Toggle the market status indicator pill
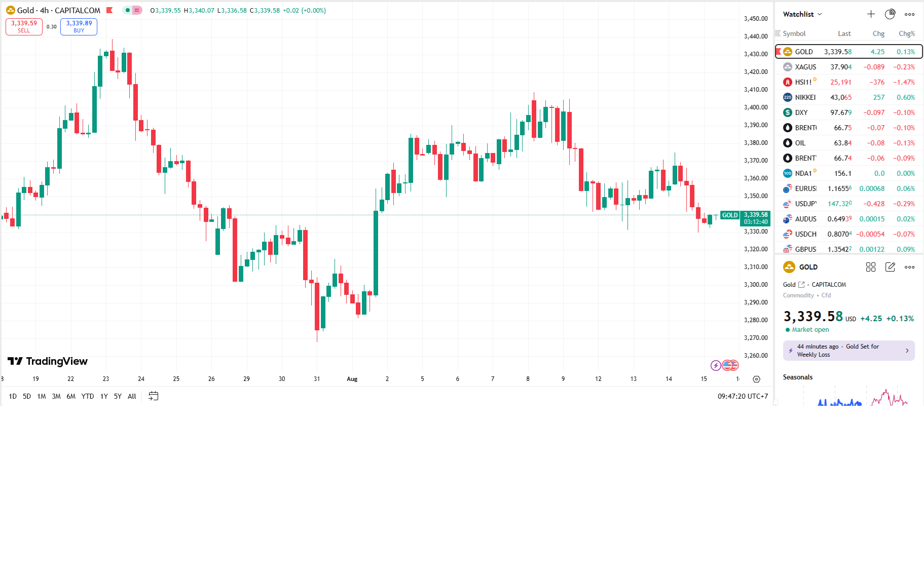 [x=132, y=10]
